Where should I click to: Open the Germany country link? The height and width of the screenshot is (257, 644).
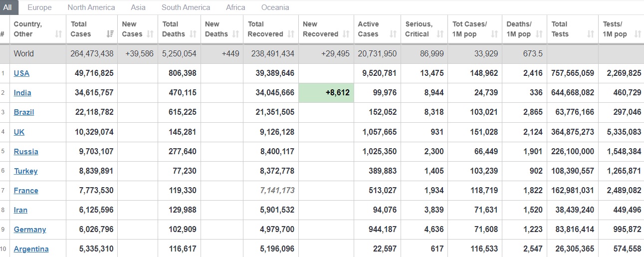click(x=30, y=230)
